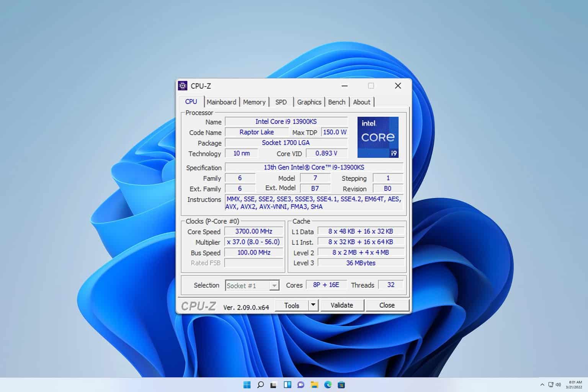Click the Intel Core i9 logo badge

[x=378, y=137]
